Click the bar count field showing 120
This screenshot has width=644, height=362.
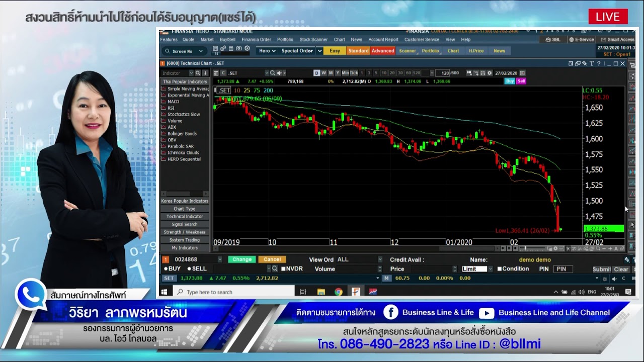pyautogui.click(x=442, y=73)
